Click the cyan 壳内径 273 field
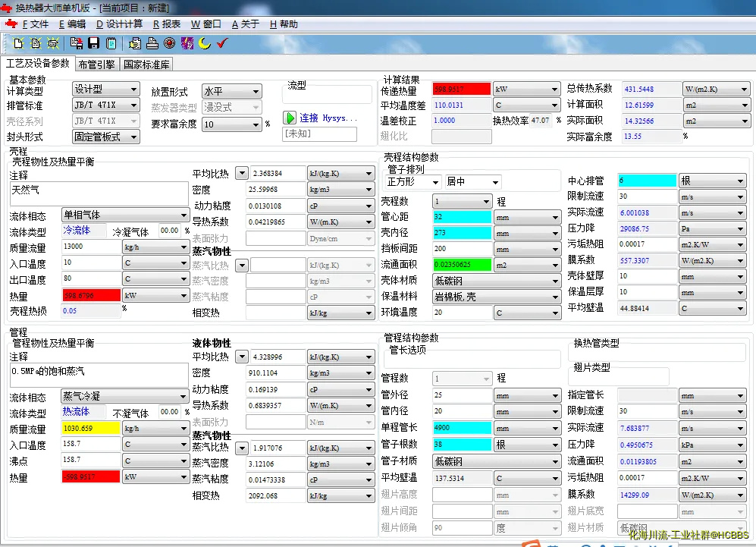Viewport: 756px width, 547px height. pos(462,233)
